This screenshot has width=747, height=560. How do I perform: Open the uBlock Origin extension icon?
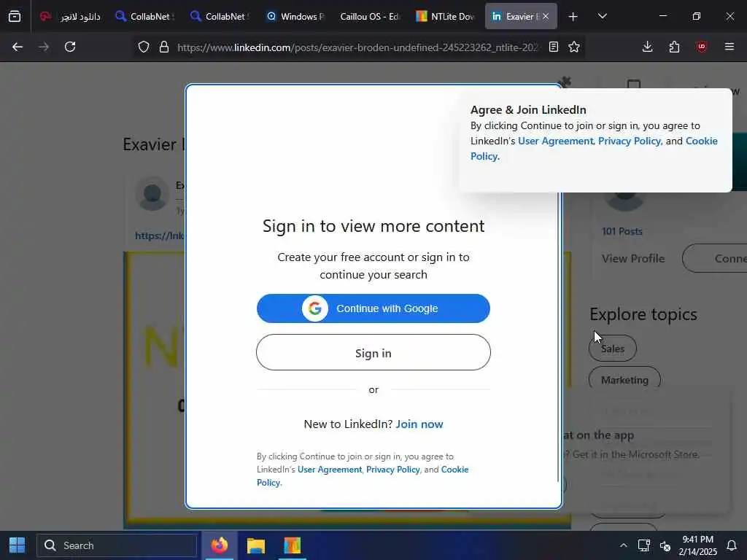click(x=701, y=47)
